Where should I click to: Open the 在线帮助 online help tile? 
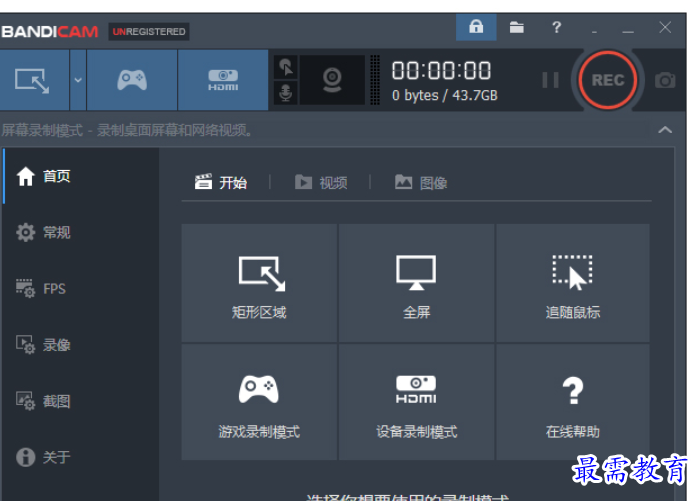573,402
